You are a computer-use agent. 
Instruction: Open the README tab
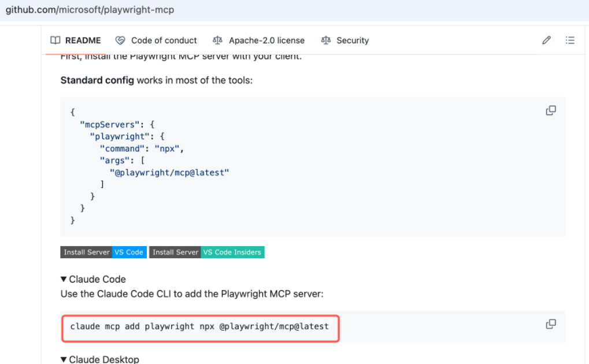click(76, 40)
